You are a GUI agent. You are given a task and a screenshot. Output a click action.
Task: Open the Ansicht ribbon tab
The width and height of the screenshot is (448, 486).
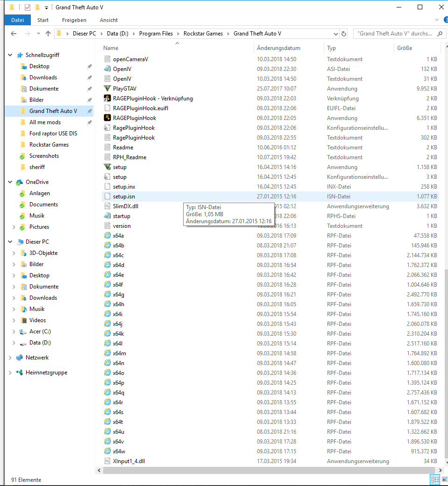click(x=108, y=20)
